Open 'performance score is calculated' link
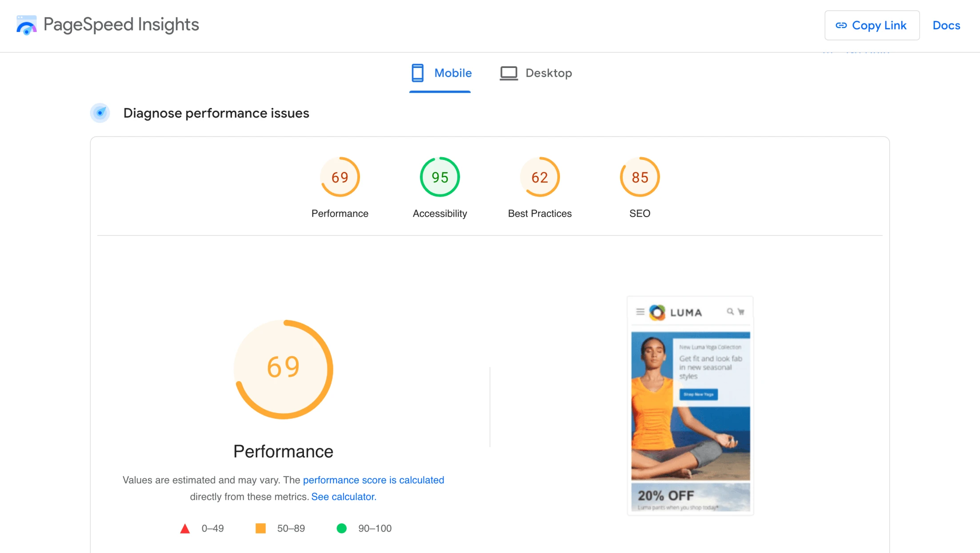This screenshot has width=980, height=553. click(x=373, y=480)
